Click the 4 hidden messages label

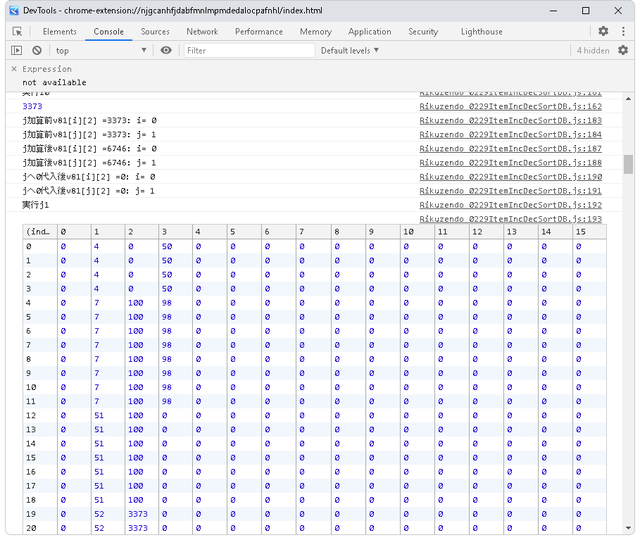tap(593, 50)
